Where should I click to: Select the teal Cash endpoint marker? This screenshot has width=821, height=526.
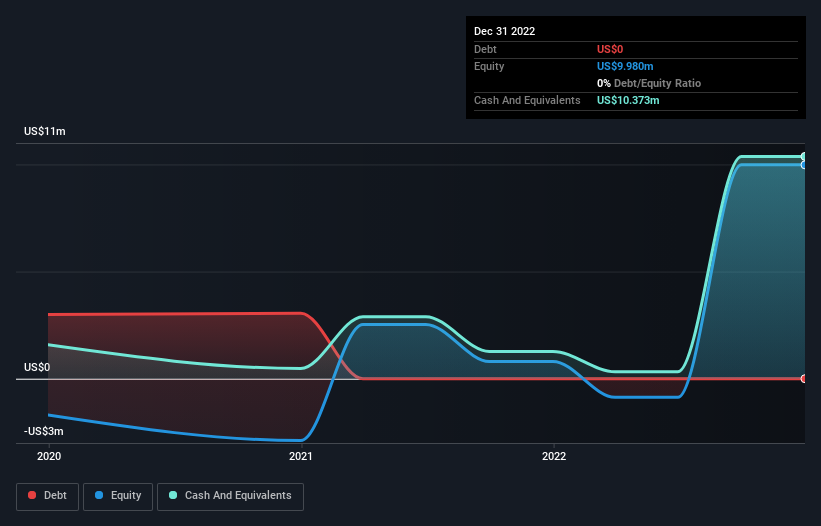804,156
